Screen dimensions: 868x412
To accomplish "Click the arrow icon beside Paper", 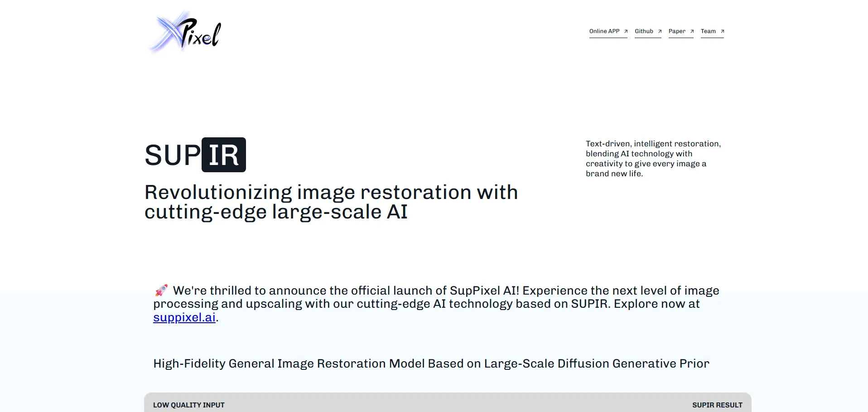I will point(692,31).
